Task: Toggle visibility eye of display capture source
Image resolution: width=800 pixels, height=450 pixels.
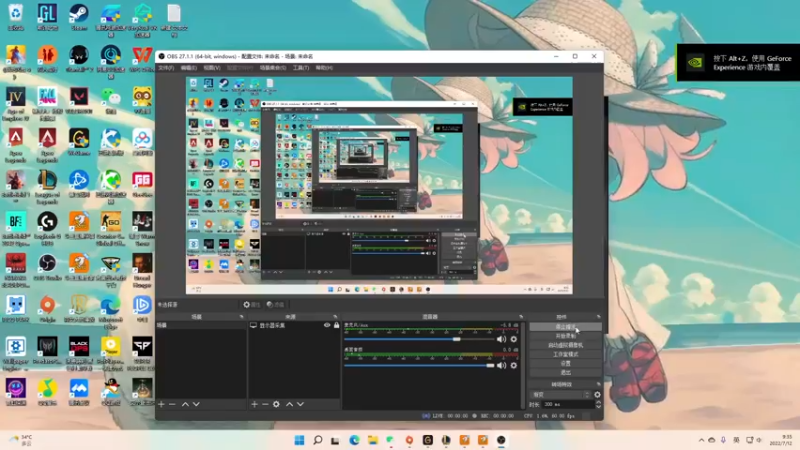Action: coord(327,325)
